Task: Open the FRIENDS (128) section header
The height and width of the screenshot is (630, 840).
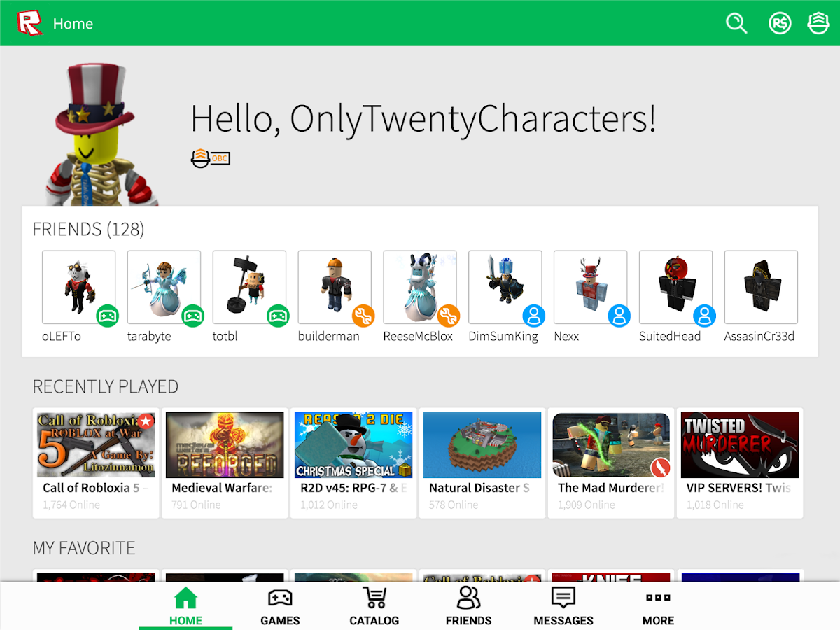Action: [x=88, y=229]
